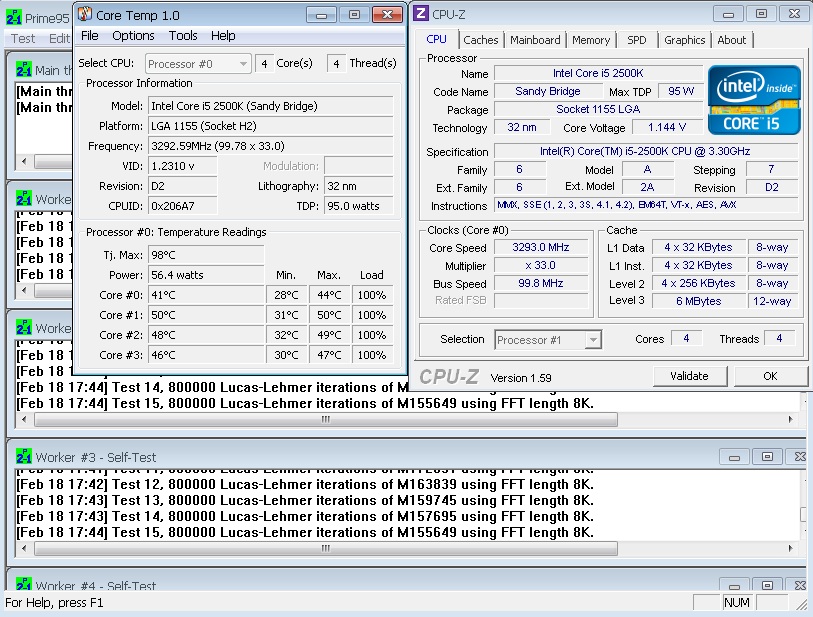813x617 pixels.
Task: Switch to the CPU tab in CPU-Z
Action: pos(436,39)
